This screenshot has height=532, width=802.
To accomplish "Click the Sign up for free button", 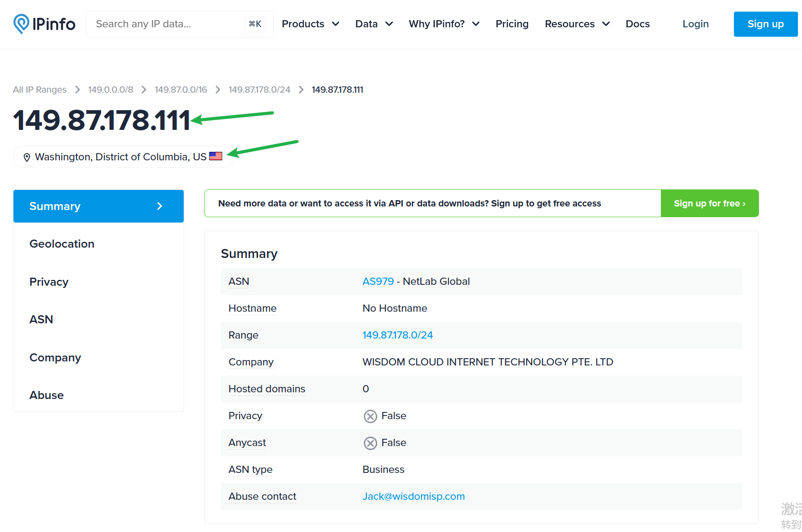I will click(x=710, y=203).
